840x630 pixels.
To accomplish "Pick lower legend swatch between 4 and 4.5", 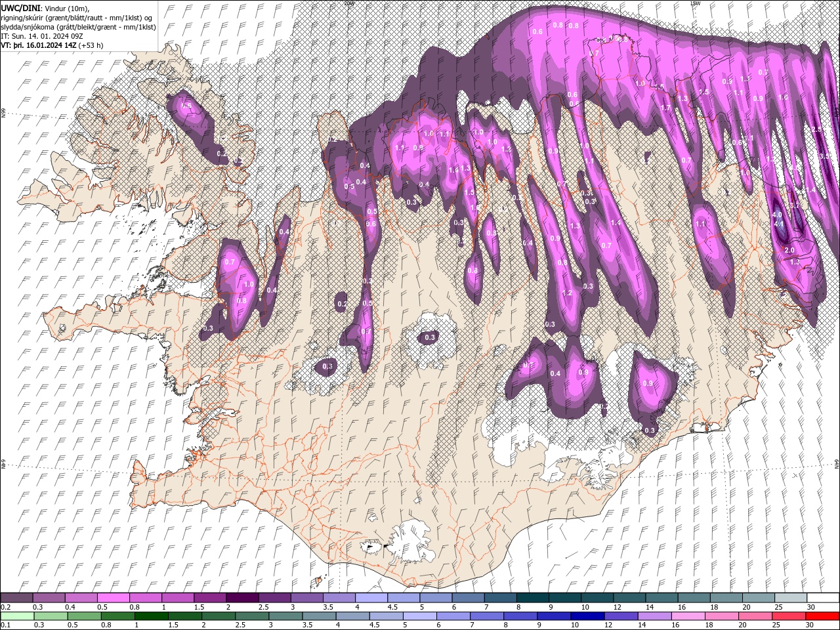I will coord(352,616).
